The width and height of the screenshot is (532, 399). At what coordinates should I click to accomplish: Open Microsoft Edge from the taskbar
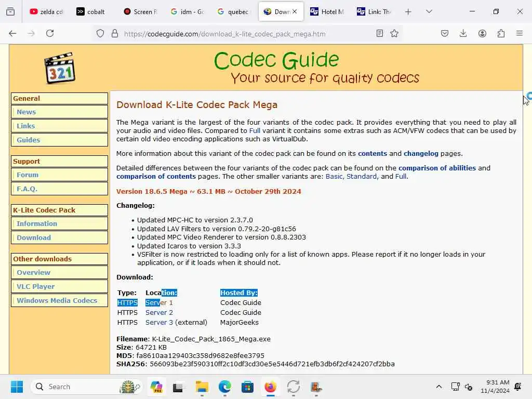pos(224,387)
